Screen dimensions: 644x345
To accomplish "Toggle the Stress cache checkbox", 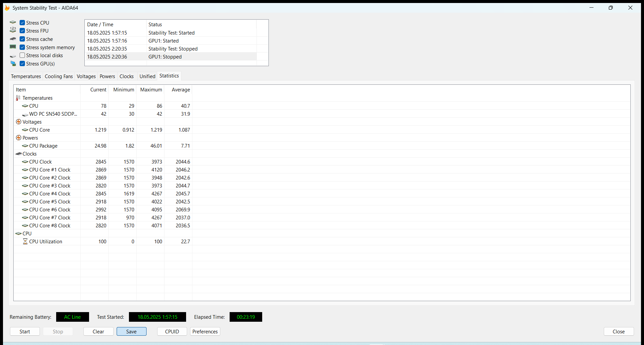I will click(22, 39).
